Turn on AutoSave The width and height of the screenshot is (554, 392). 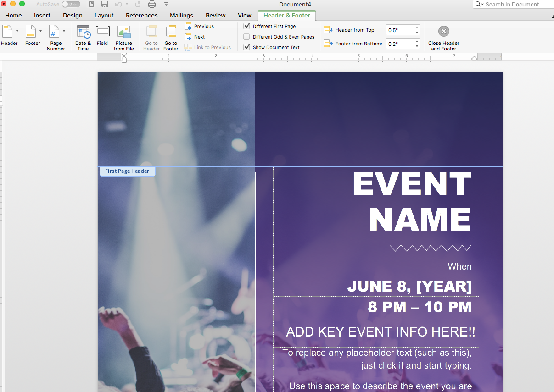pyautogui.click(x=71, y=4)
